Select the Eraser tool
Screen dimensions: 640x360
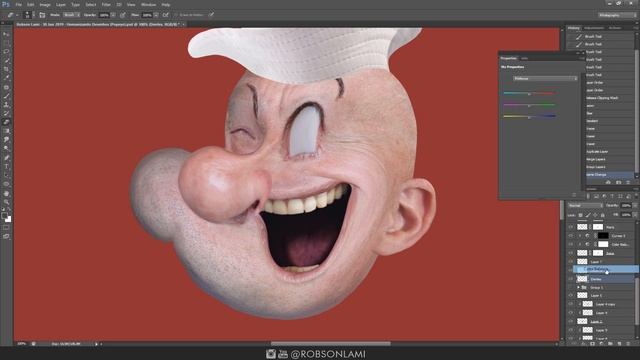6,122
